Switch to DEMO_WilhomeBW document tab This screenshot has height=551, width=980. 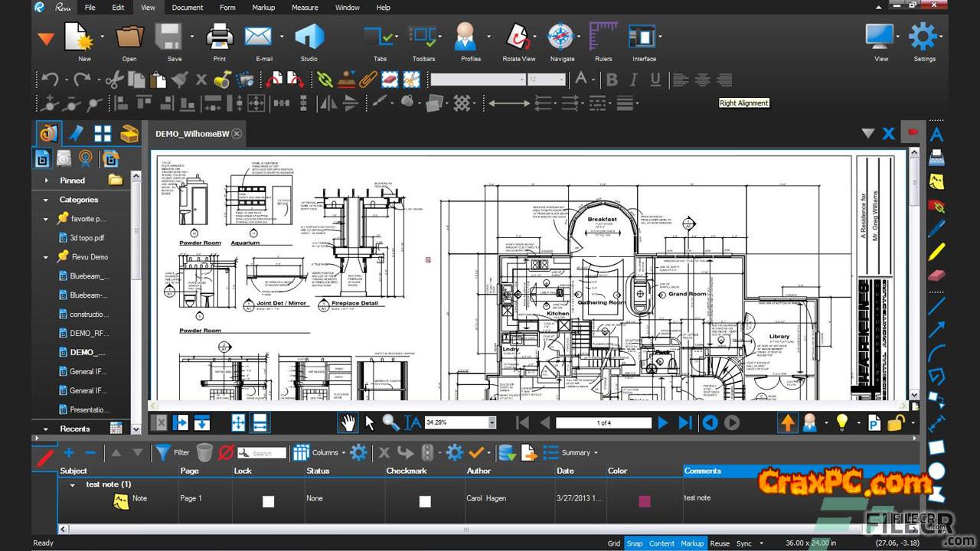pyautogui.click(x=192, y=134)
